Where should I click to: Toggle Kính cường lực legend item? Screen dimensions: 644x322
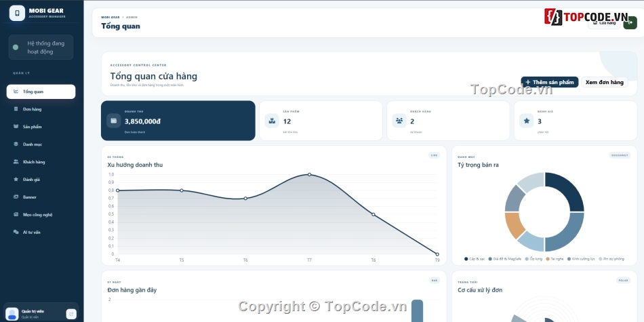coord(581,259)
